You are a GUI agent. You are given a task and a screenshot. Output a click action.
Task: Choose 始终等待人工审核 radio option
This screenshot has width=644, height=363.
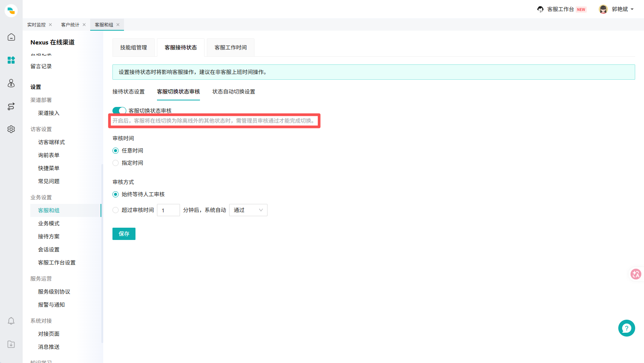(116, 194)
